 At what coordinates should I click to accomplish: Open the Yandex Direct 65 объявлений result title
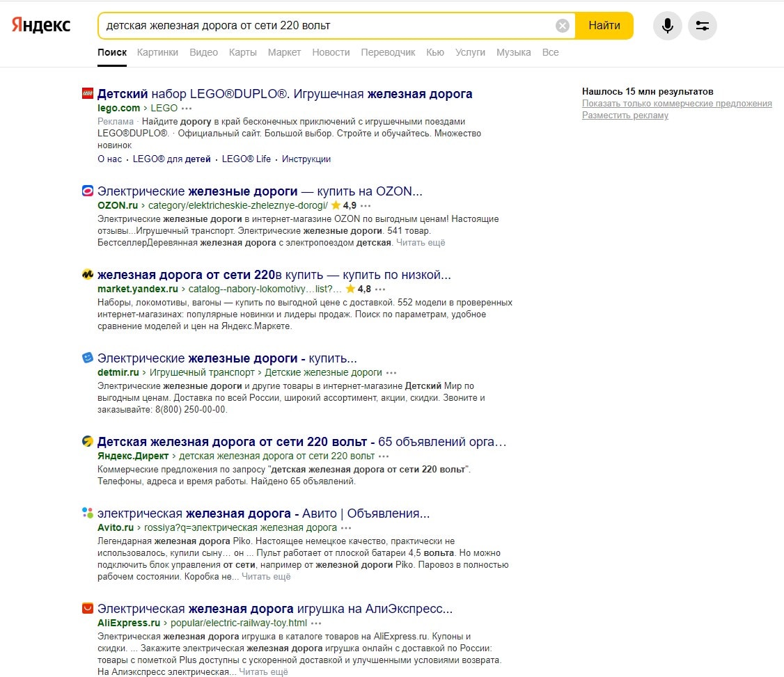click(301, 442)
